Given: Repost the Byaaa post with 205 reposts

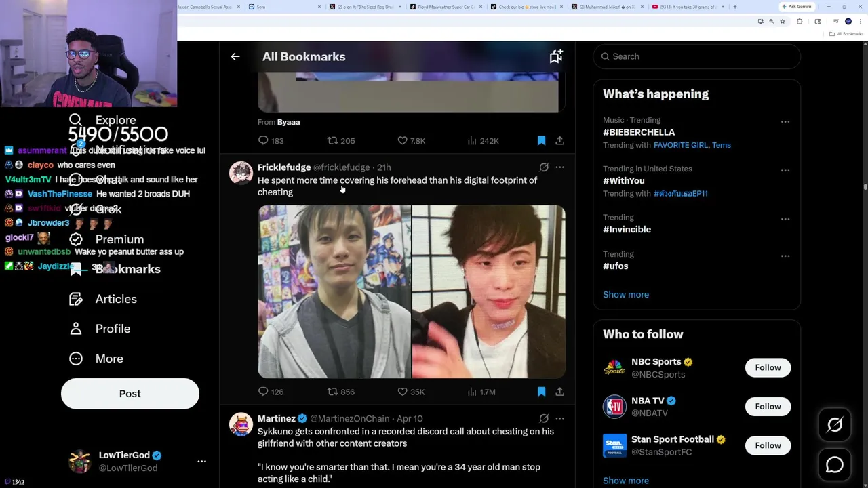Looking at the screenshot, I should pos(341,141).
